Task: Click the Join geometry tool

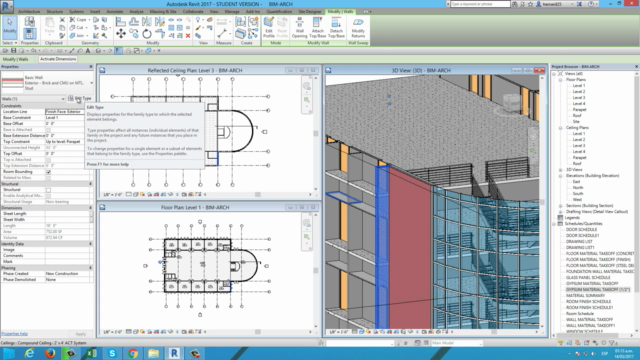Action: click(78, 36)
